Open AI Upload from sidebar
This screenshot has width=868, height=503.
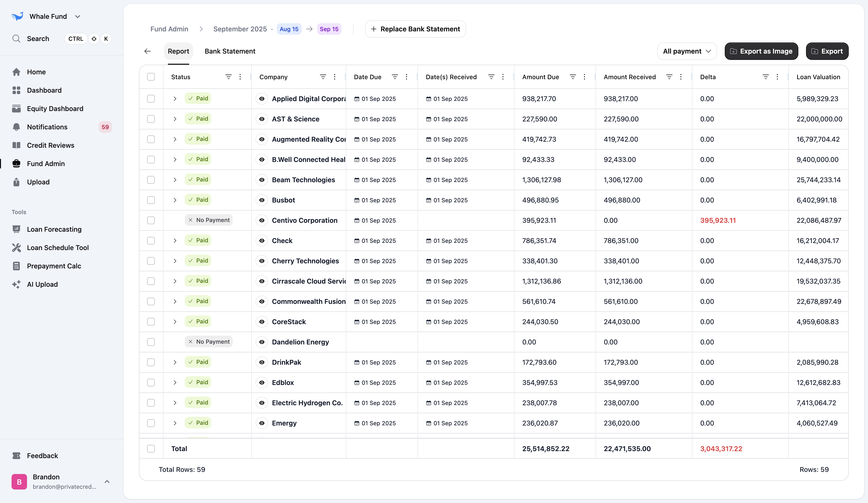(x=42, y=284)
